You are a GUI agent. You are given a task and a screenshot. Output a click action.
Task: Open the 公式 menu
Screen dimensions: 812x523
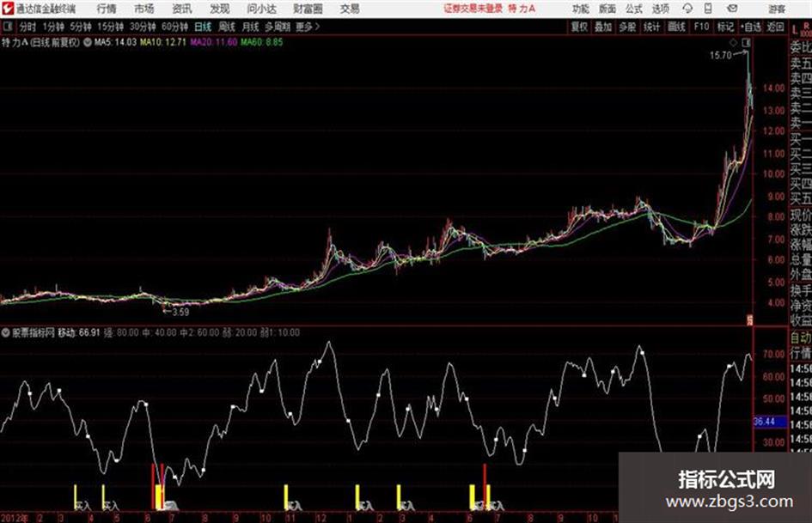[633, 9]
